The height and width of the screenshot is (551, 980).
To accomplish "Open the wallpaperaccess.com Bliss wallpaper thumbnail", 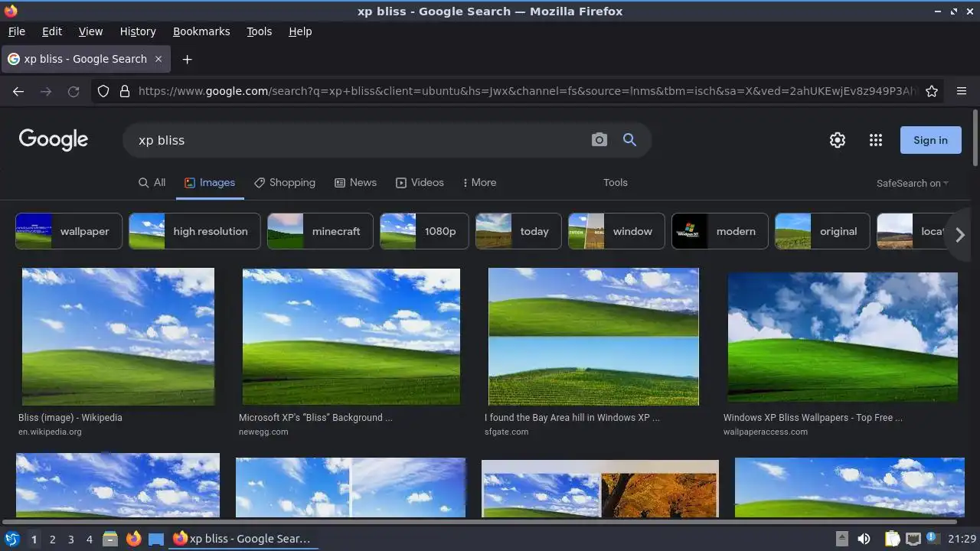I will (842, 337).
